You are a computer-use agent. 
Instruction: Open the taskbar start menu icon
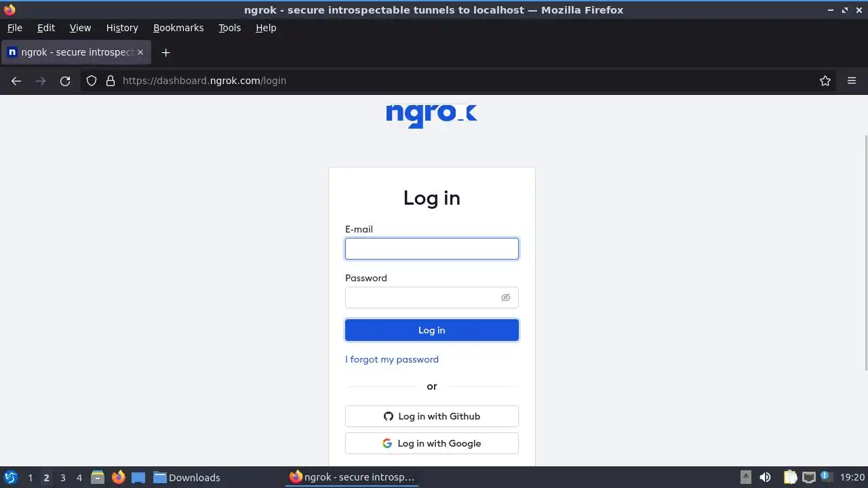10,477
